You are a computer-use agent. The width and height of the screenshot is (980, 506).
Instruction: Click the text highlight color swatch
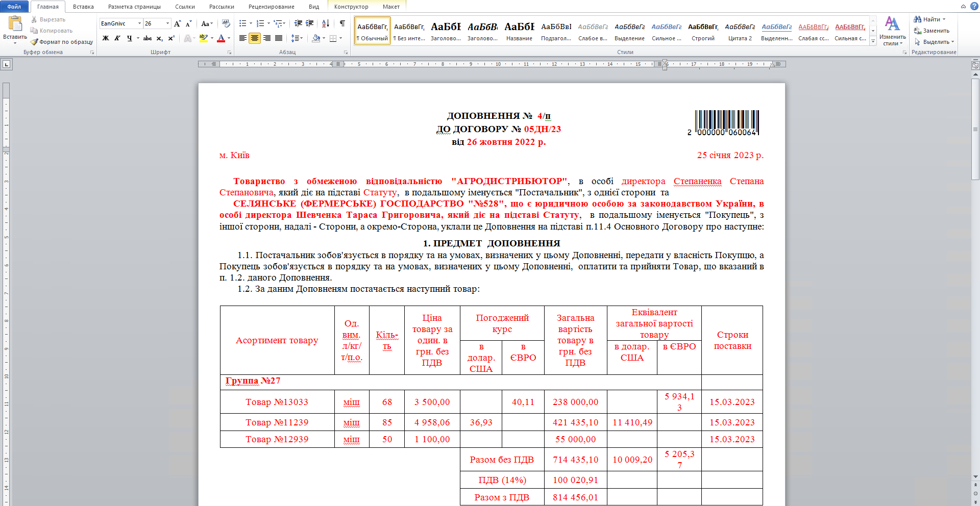204,38
